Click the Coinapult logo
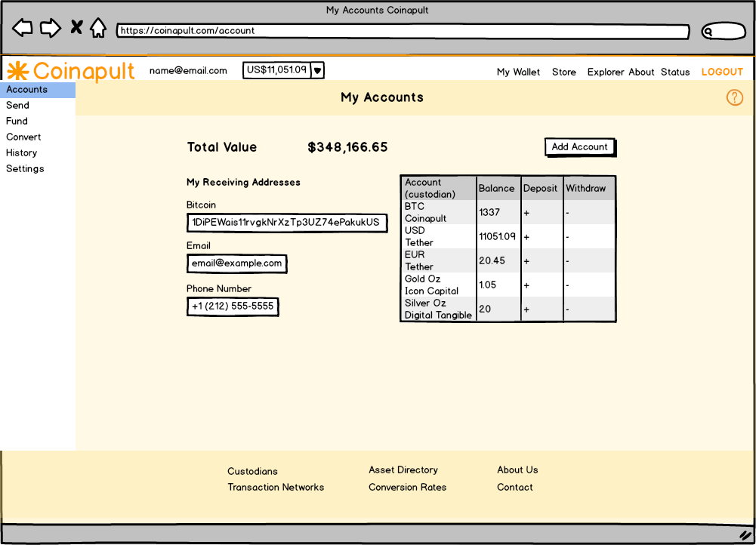The width and height of the screenshot is (756, 545). click(x=70, y=71)
